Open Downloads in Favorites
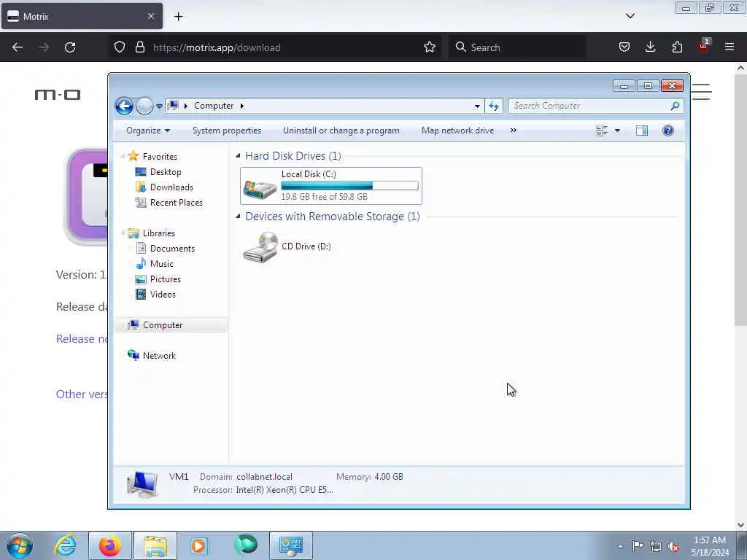The image size is (747, 560). tap(171, 187)
